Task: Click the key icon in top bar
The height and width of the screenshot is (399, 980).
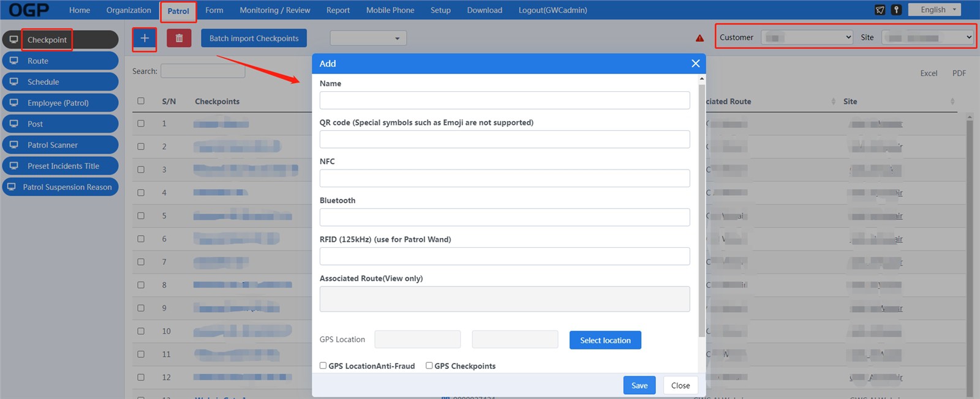Action: 896,10
